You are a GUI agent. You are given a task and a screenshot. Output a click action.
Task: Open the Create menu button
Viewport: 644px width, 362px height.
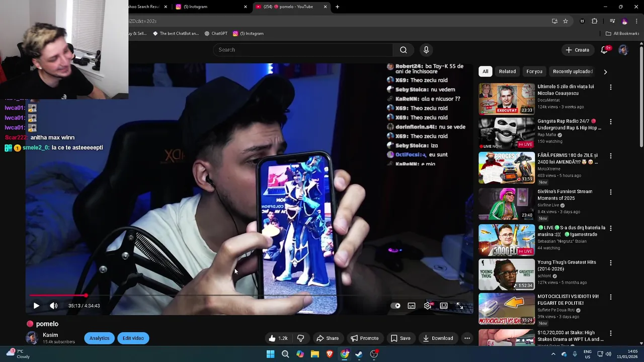(x=577, y=50)
